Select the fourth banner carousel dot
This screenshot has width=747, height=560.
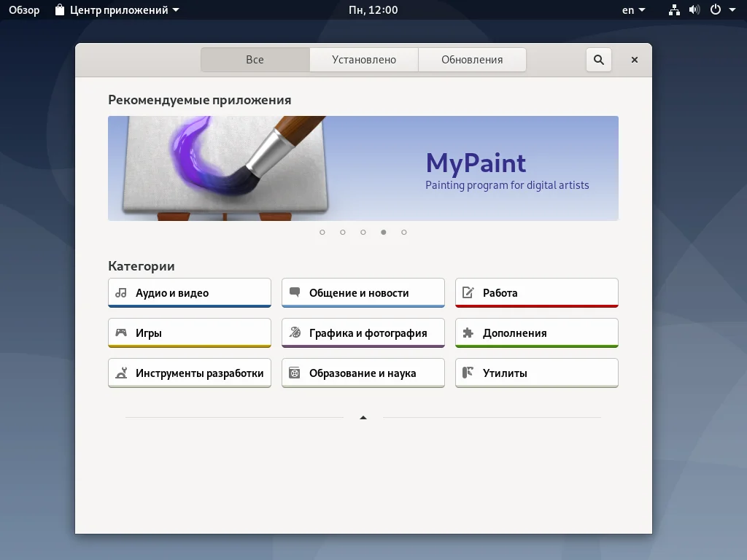(384, 233)
